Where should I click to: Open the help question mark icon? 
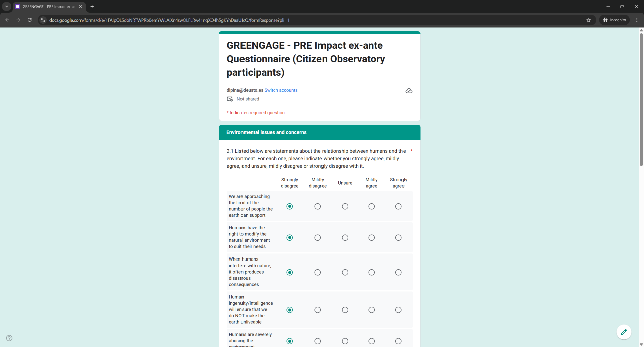tap(9, 338)
